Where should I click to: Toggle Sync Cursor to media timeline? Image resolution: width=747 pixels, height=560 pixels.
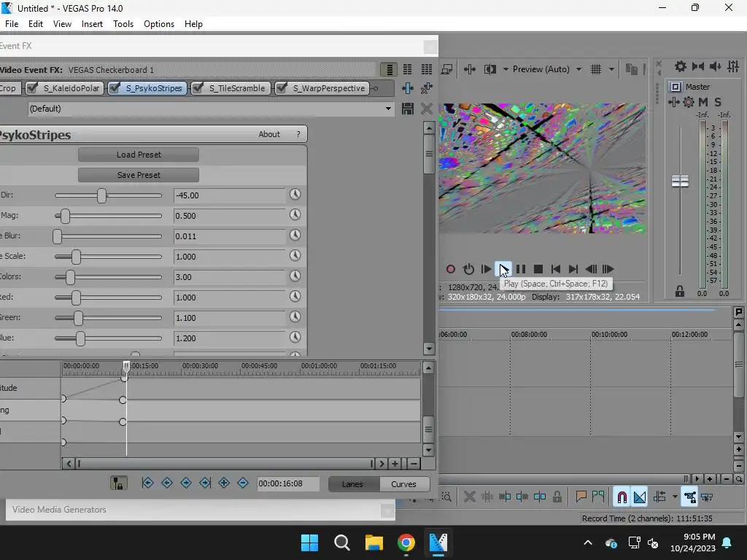(x=118, y=483)
